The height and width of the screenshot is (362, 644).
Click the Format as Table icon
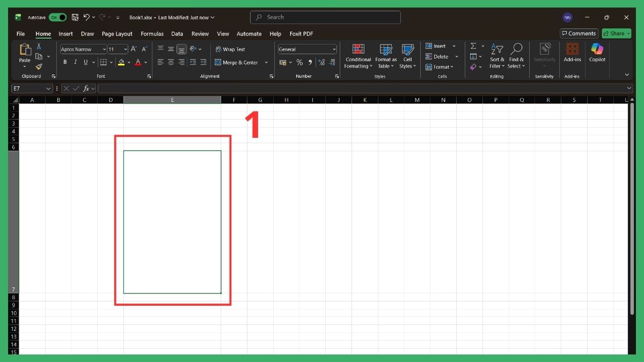coord(385,55)
